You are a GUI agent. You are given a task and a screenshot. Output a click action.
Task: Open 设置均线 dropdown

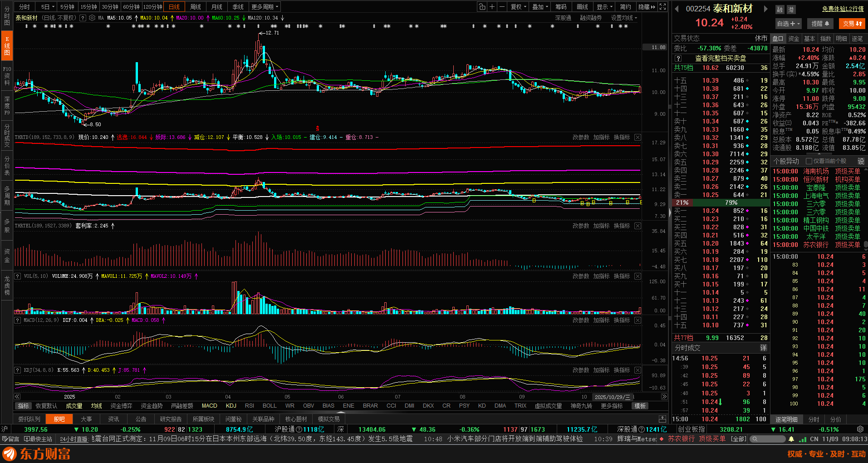(x=624, y=18)
